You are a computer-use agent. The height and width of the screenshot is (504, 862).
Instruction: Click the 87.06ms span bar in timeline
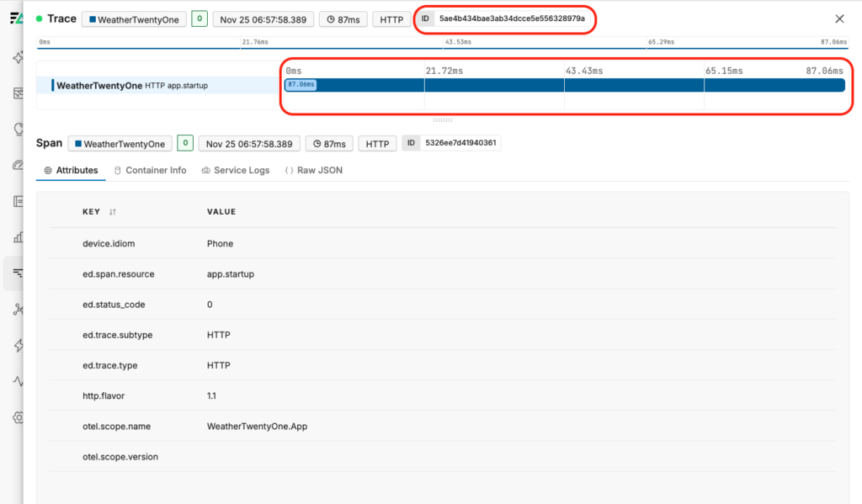[564, 85]
